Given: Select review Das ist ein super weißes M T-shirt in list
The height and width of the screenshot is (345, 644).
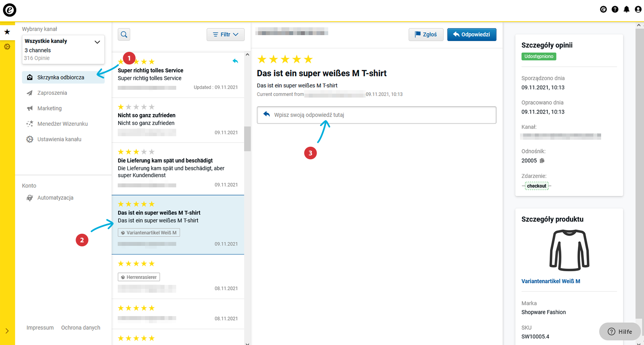Looking at the screenshot, I should pyautogui.click(x=178, y=225).
